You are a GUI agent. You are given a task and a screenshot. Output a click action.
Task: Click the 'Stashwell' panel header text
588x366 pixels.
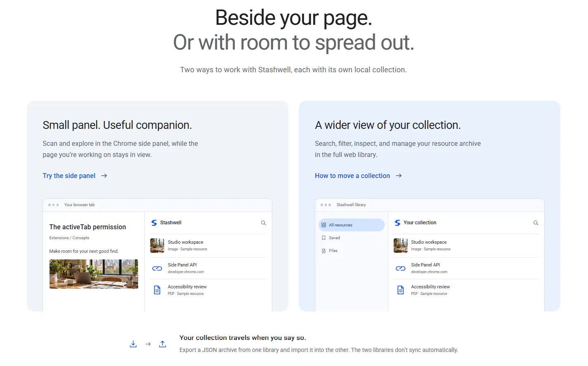[171, 223]
